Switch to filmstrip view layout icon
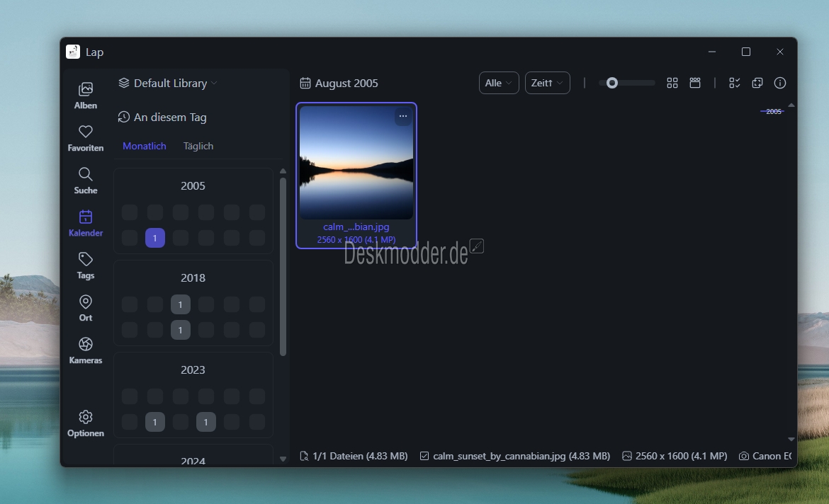This screenshot has height=504, width=829. click(x=695, y=83)
